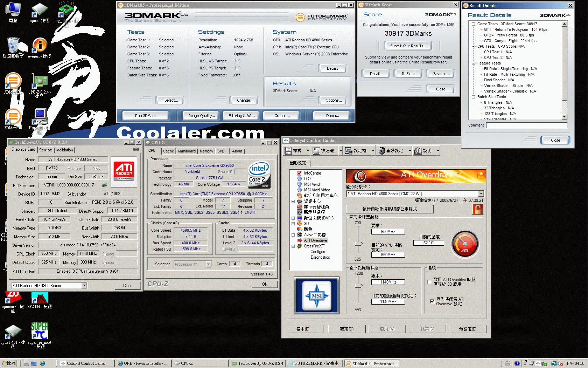Switch to the SPD tab in CPU-Z

221,151
